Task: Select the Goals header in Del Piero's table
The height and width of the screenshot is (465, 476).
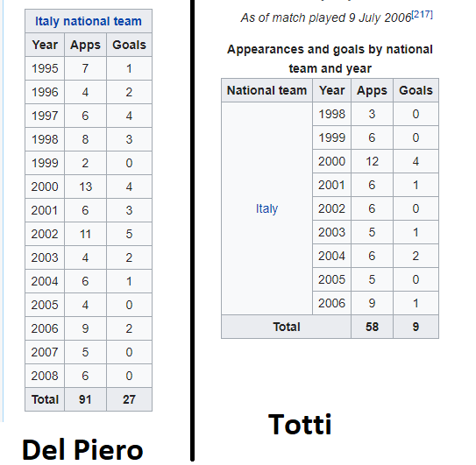Action: click(x=130, y=45)
